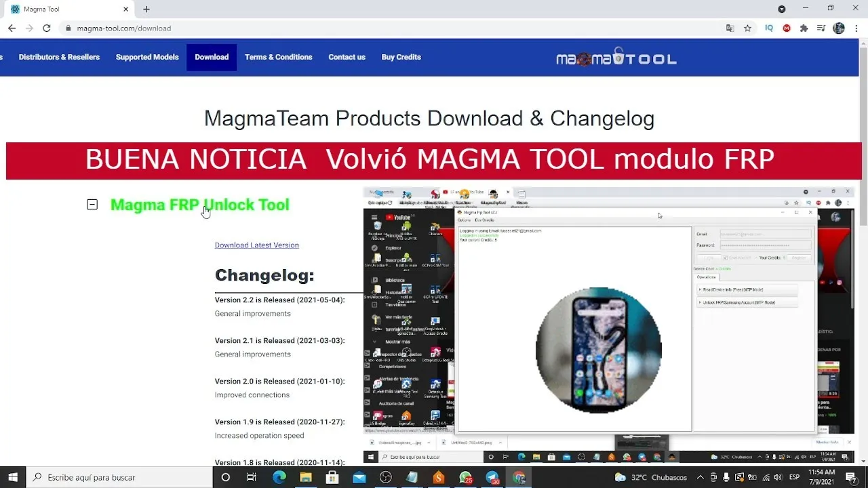Select the Download nav item

tap(212, 57)
